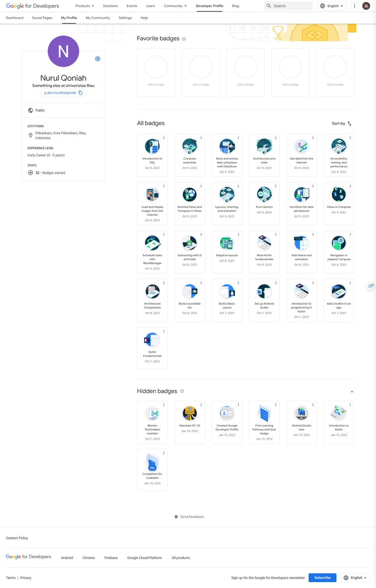The image size is (376, 588).
Task: Open the Android footer link
Action: coord(67,558)
